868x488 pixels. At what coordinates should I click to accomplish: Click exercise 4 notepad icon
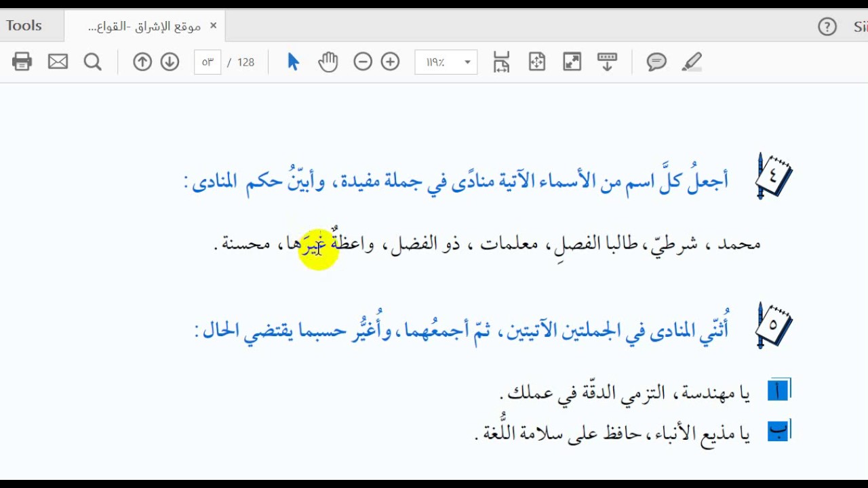[774, 176]
